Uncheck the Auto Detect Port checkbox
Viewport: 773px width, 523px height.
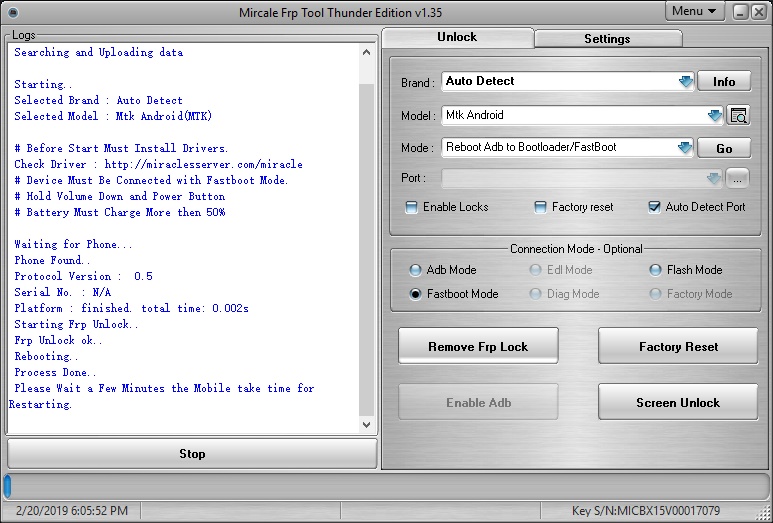click(x=654, y=207)
